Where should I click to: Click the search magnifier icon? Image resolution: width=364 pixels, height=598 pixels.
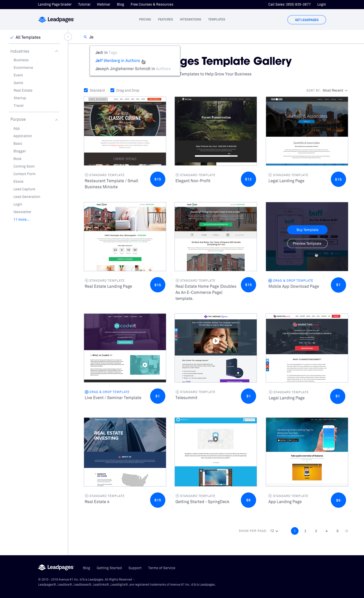point(85,37)
